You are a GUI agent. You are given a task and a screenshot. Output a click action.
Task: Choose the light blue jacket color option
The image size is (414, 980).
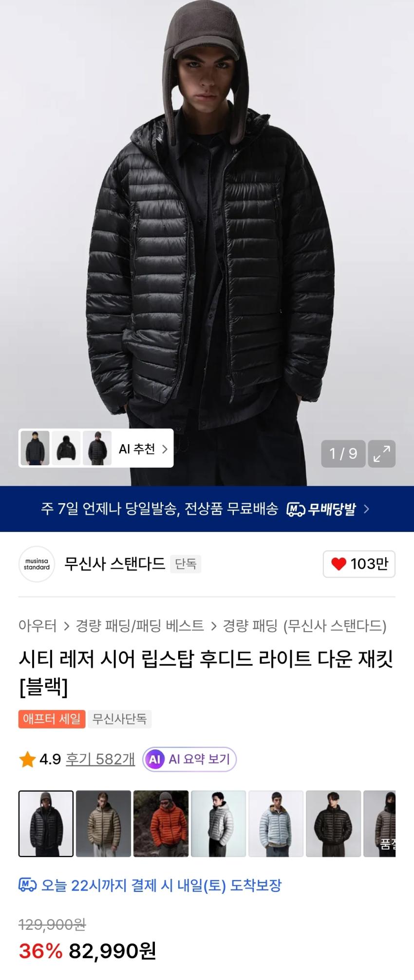point(276,824)
